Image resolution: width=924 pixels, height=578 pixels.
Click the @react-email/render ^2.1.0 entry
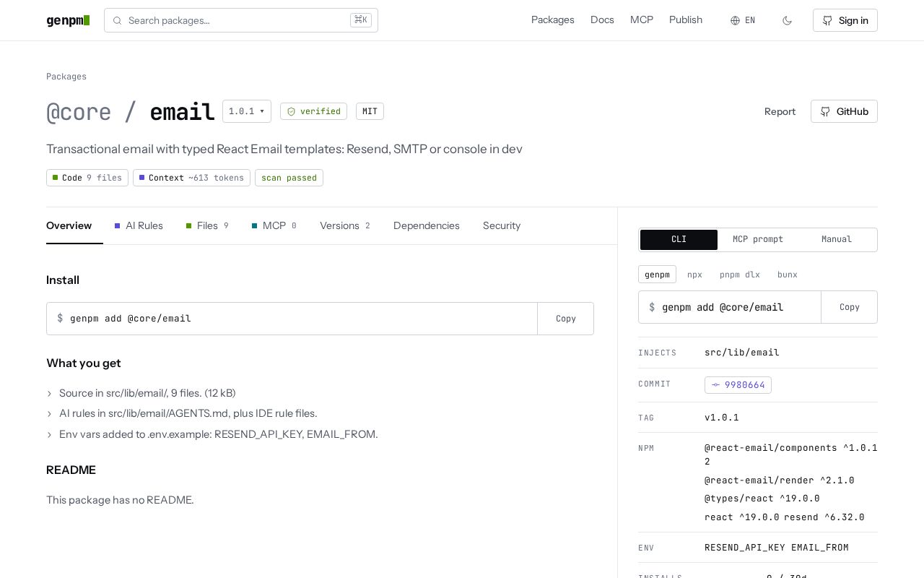click(x=780, y=480)
